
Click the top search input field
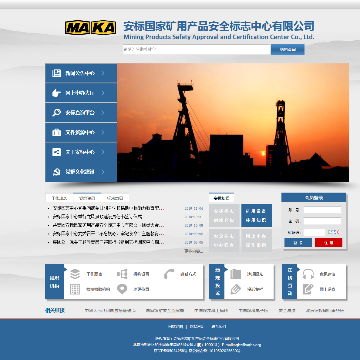click(x=196, y=49)
